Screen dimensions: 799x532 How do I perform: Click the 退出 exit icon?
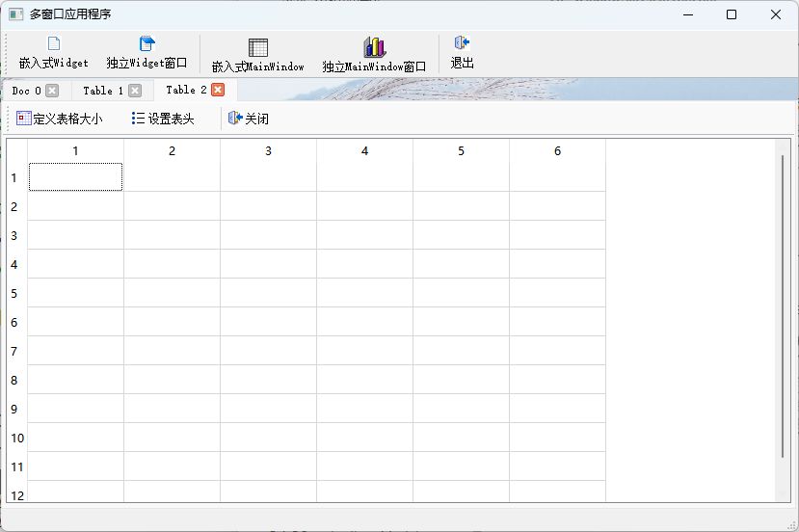[x=462, y=43]
